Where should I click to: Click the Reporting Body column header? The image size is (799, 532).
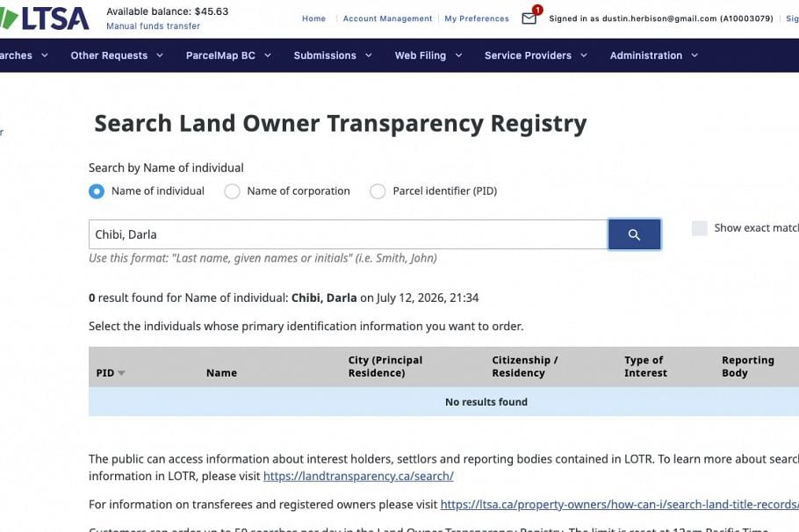(x=747, y=366)
